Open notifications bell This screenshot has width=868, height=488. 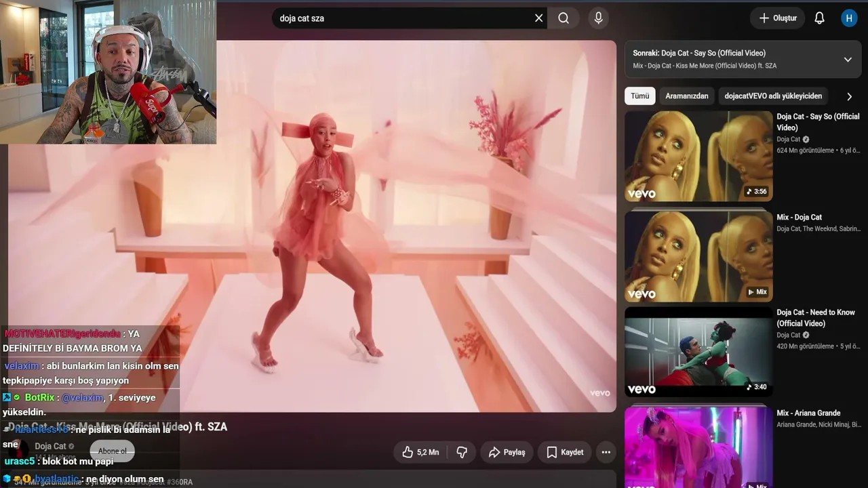[819, 18]
